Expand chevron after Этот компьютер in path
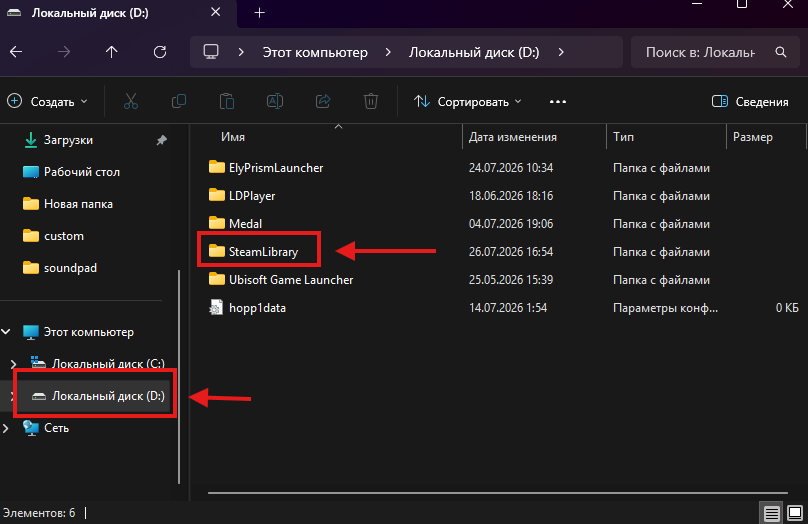Viewport: 808px width, 524px height. coord(388,52)
